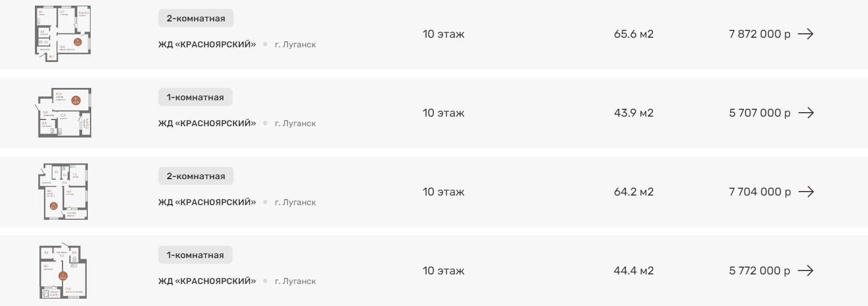Click 1-комнатная badge in the second listing
868x306 pixels.
tap(195, 97)
